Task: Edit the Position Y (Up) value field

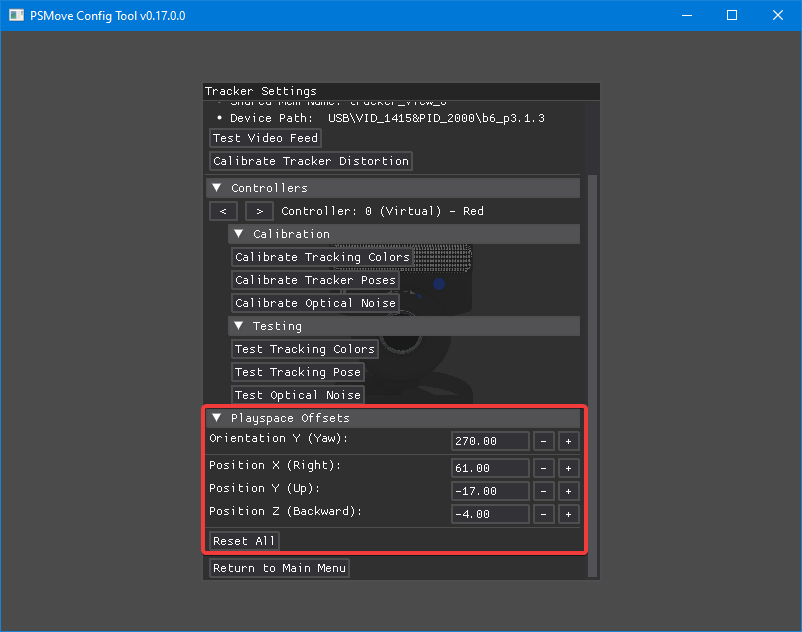Action: click(x=490, y=491)
